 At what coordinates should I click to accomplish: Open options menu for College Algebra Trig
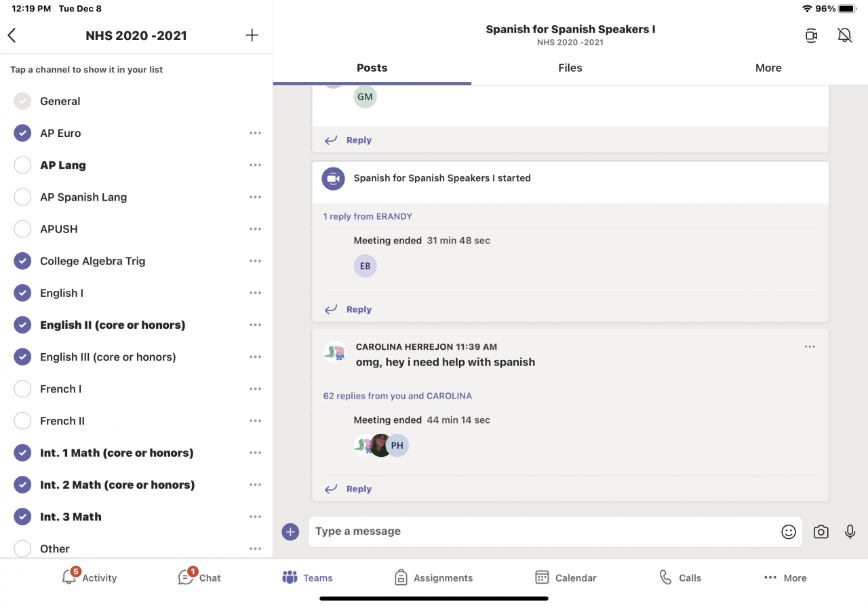coord(255,261)
